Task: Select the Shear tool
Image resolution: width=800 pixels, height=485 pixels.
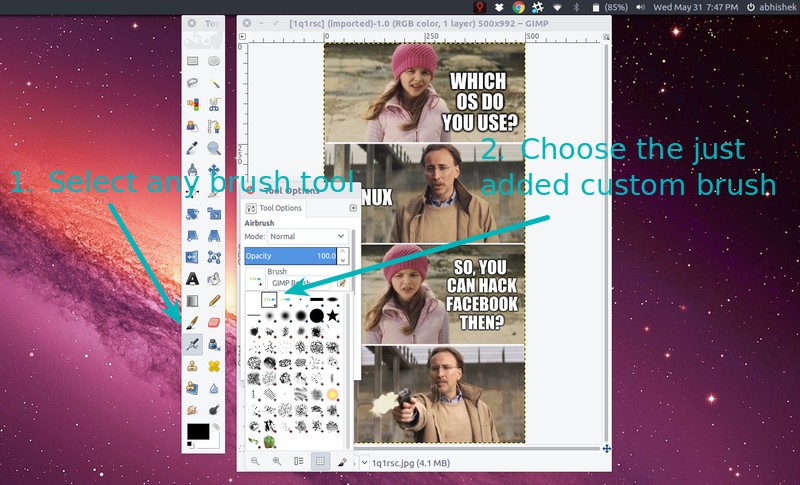Action: pos(192,236)
